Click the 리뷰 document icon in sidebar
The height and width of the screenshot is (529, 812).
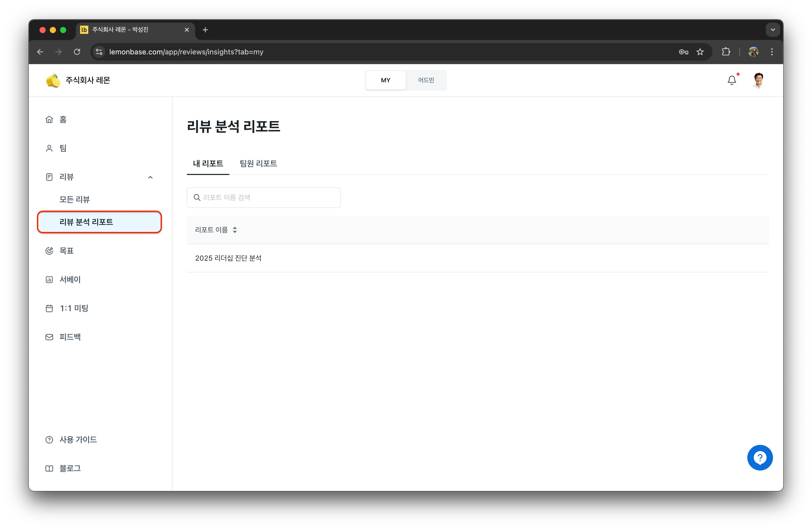pyautogui.click(x=49, y=177)
